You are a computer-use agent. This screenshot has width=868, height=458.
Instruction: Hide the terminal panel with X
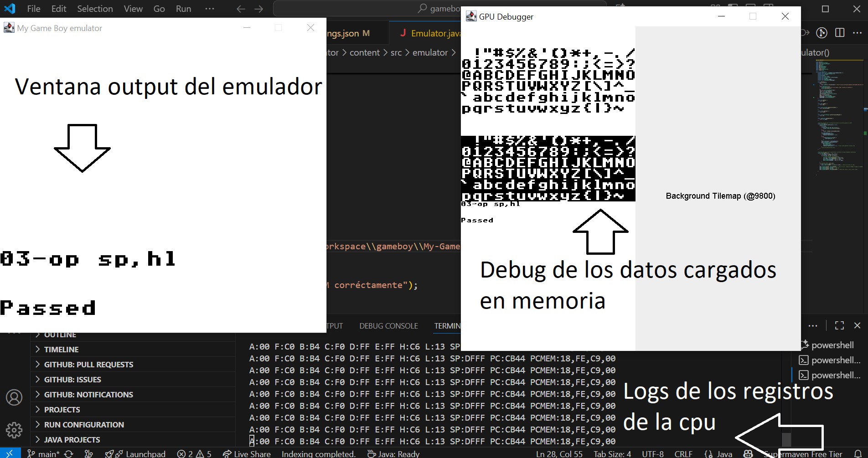click(857, 325)
